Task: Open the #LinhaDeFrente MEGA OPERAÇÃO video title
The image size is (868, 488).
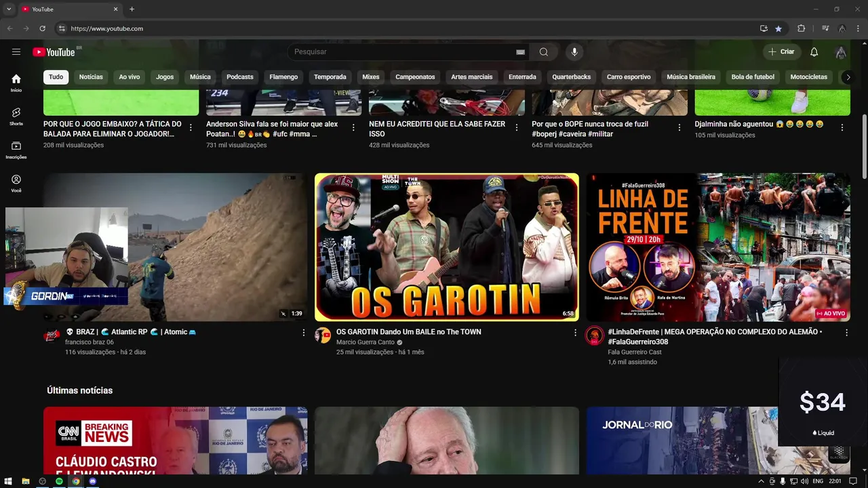Action: click(715, 337)
